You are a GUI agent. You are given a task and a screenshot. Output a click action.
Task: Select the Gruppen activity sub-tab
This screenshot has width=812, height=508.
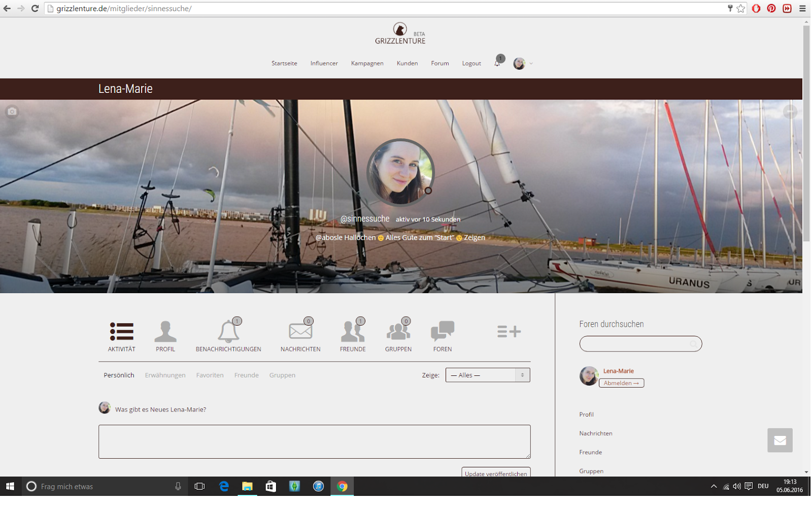[283, 375]
